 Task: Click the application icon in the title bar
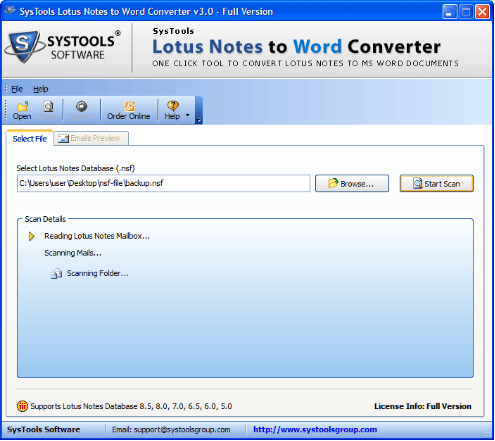click(x=10, y=11)
